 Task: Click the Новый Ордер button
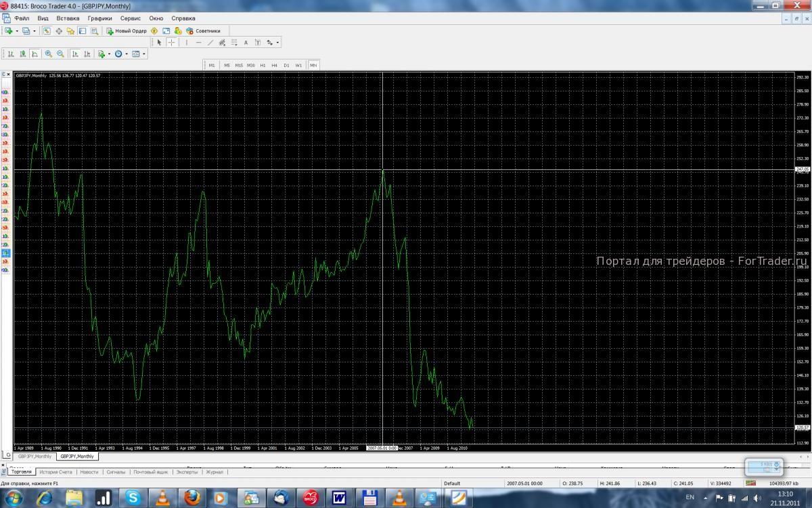point(127,31)
